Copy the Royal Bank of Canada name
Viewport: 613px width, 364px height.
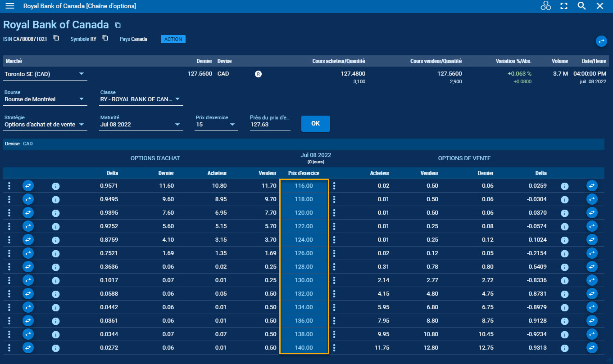coord(118,25)
